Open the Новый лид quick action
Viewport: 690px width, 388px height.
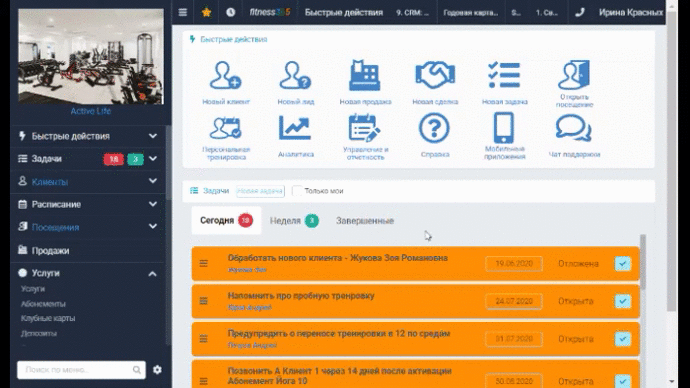pyautogui.click(x=295, y=83)
